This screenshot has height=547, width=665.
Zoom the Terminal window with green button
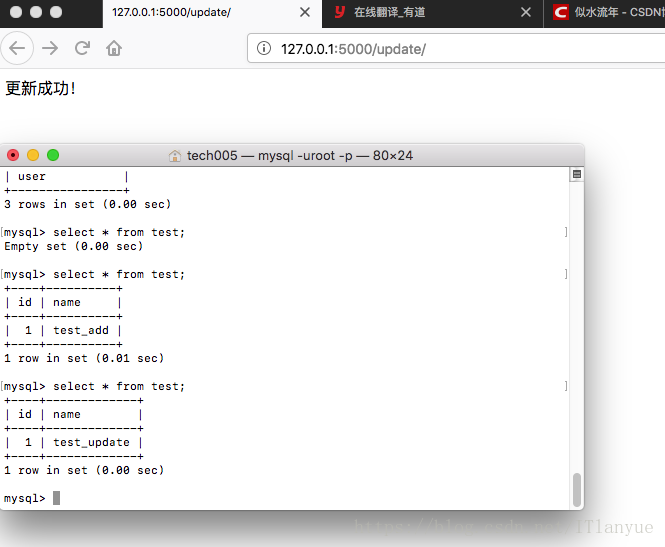(53, 155)
